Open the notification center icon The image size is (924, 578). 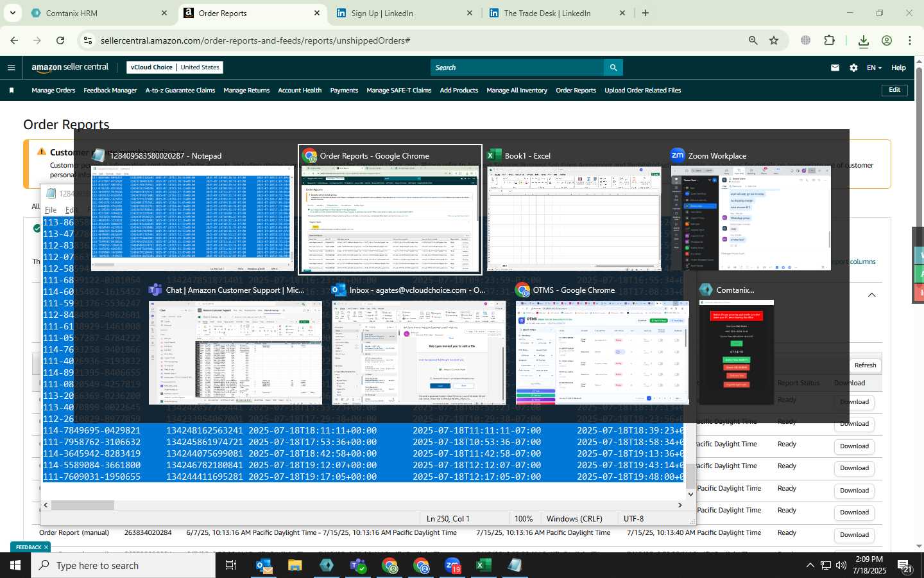click(x=905, y=566)
